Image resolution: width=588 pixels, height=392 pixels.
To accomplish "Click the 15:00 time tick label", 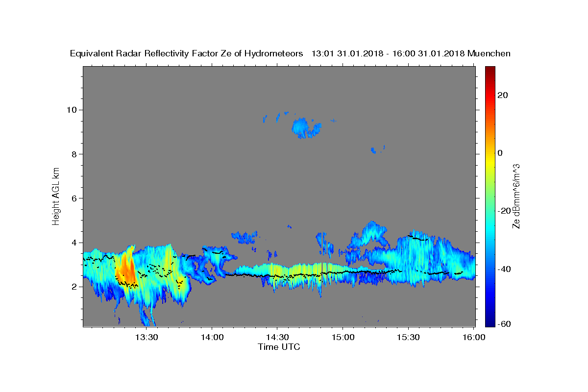I will pos(343,338).
